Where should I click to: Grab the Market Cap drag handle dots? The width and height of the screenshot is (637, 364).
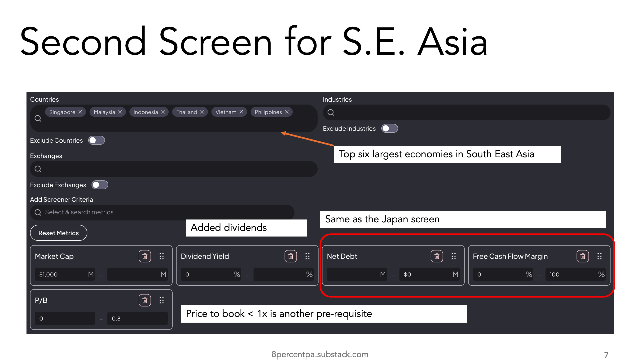(x=162, y=256)
